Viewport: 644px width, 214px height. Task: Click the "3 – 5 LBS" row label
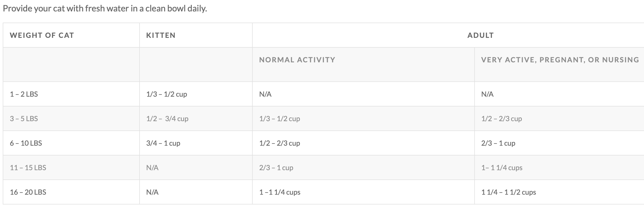click(x=24, y=119)
